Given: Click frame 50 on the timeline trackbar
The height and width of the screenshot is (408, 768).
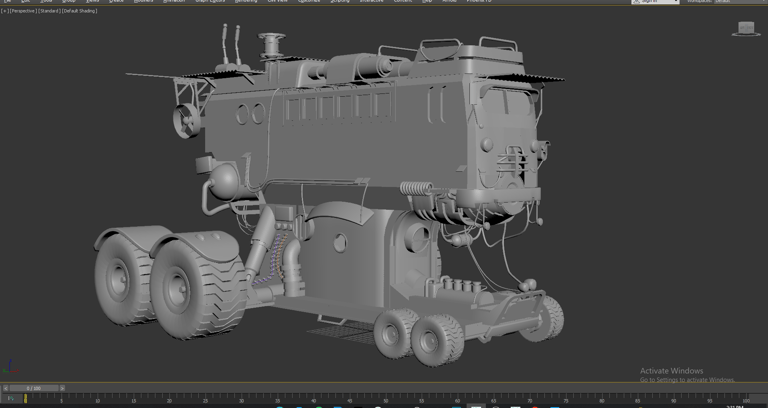Looking at the screenshot, I should (385, 398).
